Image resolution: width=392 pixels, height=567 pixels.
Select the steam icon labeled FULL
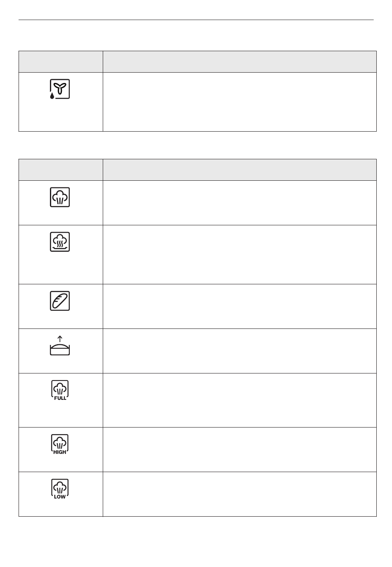pyautogui.click(x=60, y=390)
